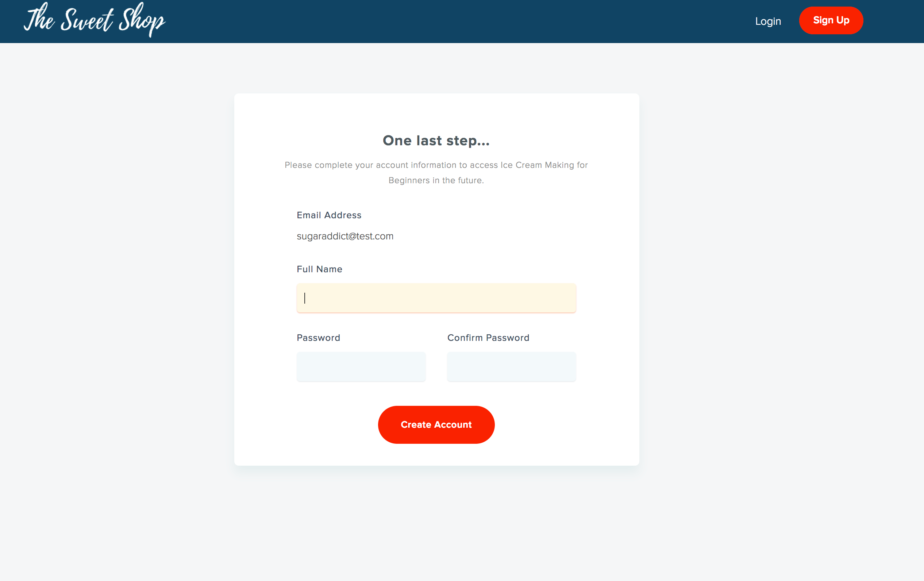Click the sugaraddict@test.com email text

345,236
